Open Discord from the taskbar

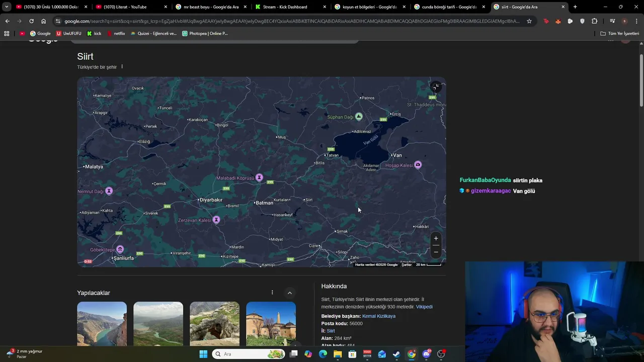click(x=427, y=354)
